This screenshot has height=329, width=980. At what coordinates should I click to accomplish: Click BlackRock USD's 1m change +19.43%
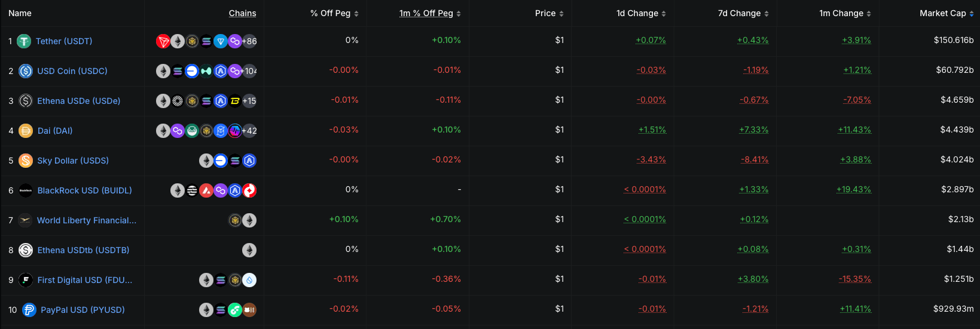(x=854, y=189)
